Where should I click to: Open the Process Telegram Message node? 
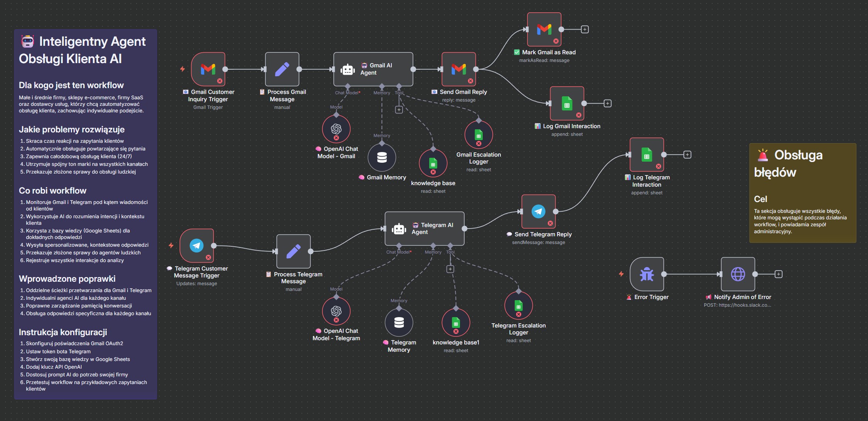(x=294, y=251)
